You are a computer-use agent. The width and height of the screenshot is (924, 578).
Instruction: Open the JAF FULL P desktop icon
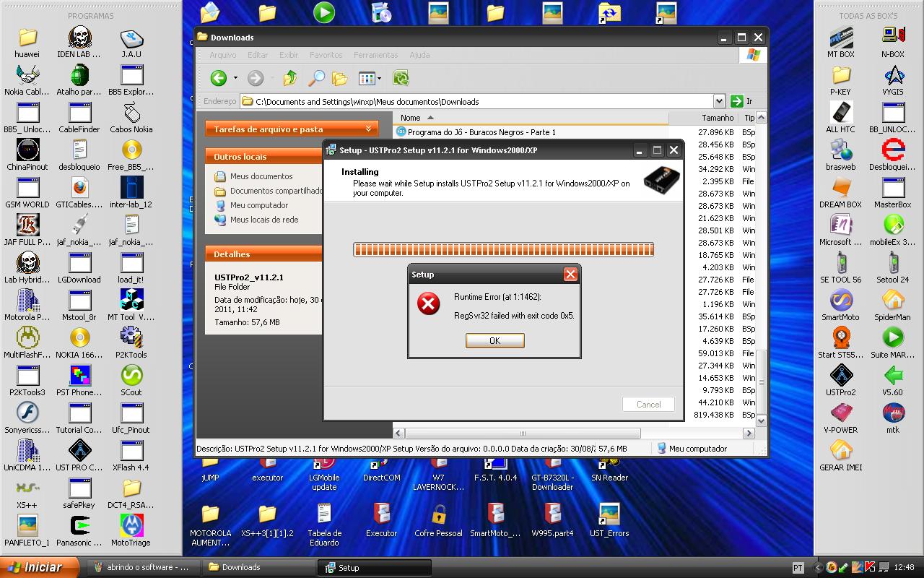[27, 231]
